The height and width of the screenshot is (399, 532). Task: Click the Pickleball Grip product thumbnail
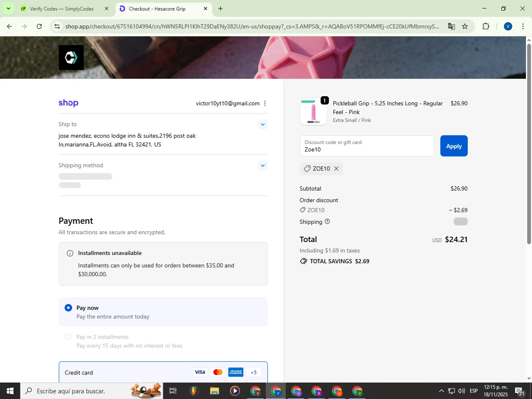(x=313, y=112)
